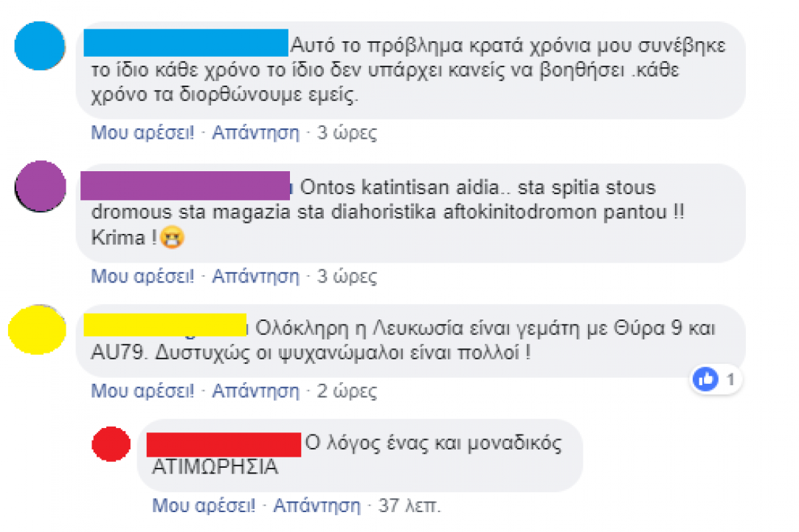Click the blue redacted commenter name
799x532 pixels.
click(186, 43)
